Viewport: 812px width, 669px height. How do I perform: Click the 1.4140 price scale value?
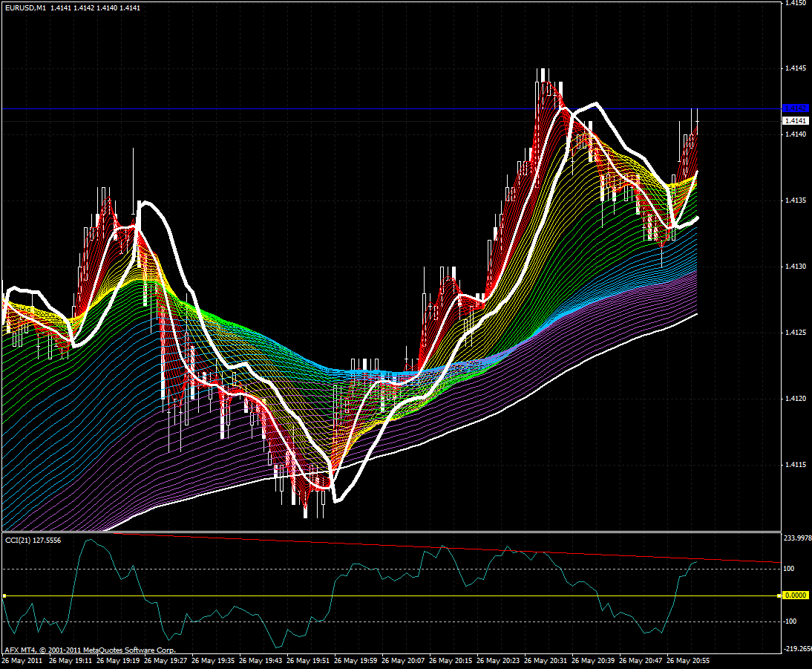pos(796,134)
